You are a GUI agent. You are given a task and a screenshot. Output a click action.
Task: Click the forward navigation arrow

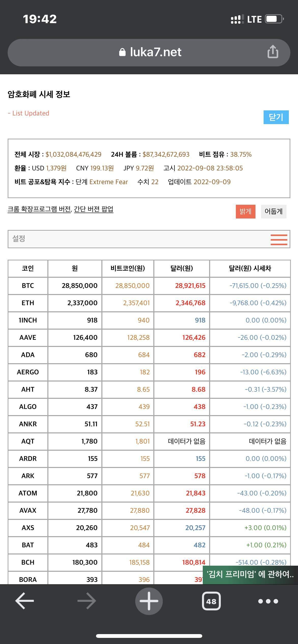(87, 601)
